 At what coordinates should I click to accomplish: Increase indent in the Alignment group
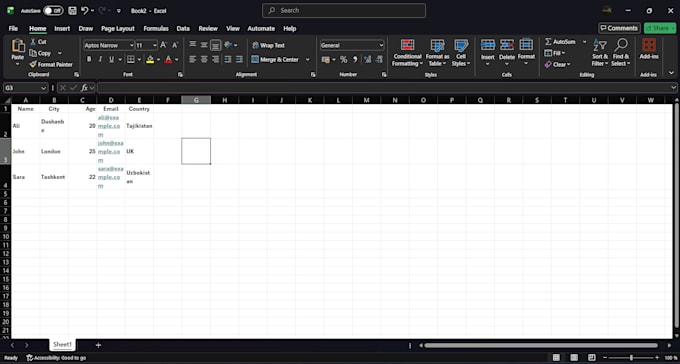239,59
